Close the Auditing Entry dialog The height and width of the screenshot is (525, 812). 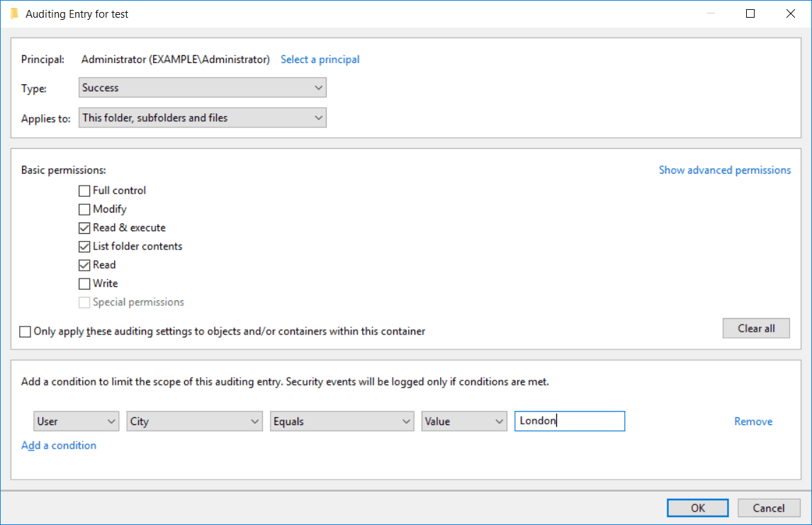[790, 13]
